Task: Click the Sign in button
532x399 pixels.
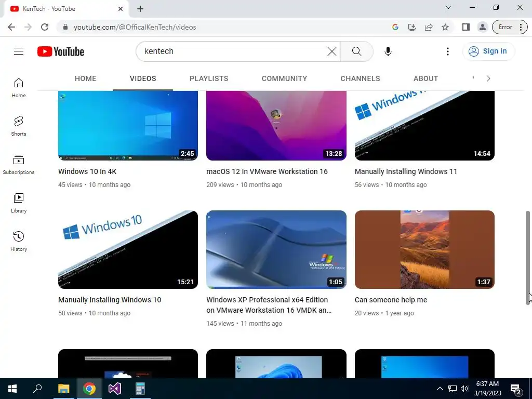Action: (x=488, y=51)
